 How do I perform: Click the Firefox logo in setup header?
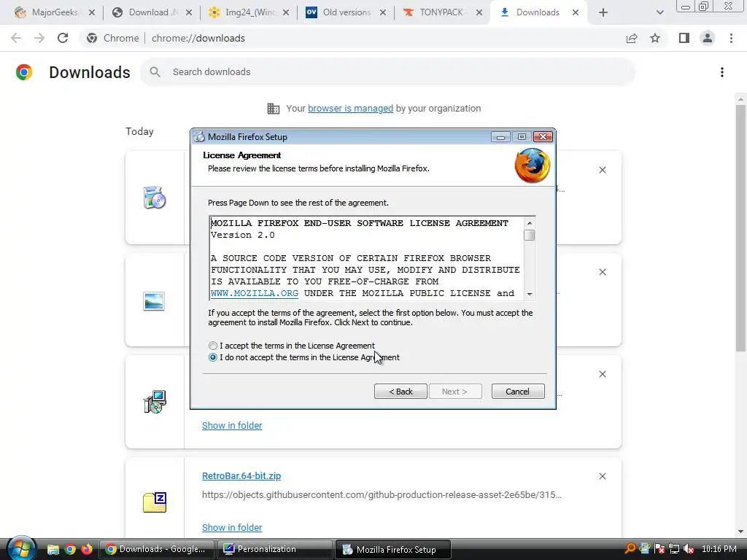click(x=532, y=166)
